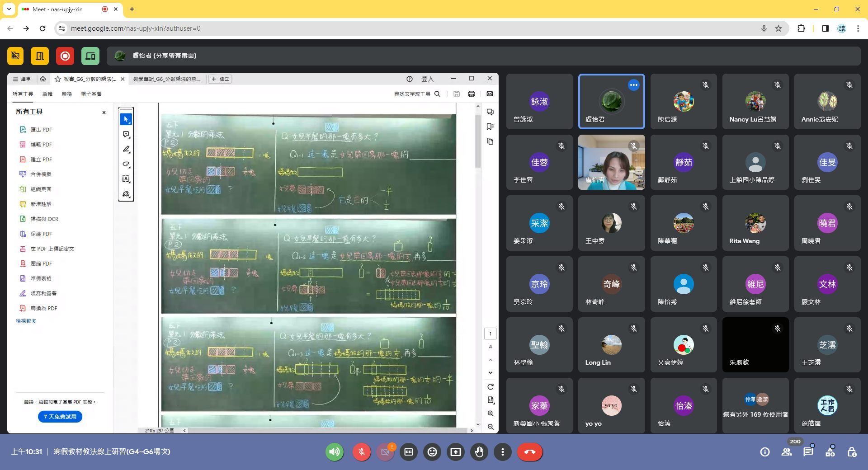Toggle the microphone mute button

362,452
